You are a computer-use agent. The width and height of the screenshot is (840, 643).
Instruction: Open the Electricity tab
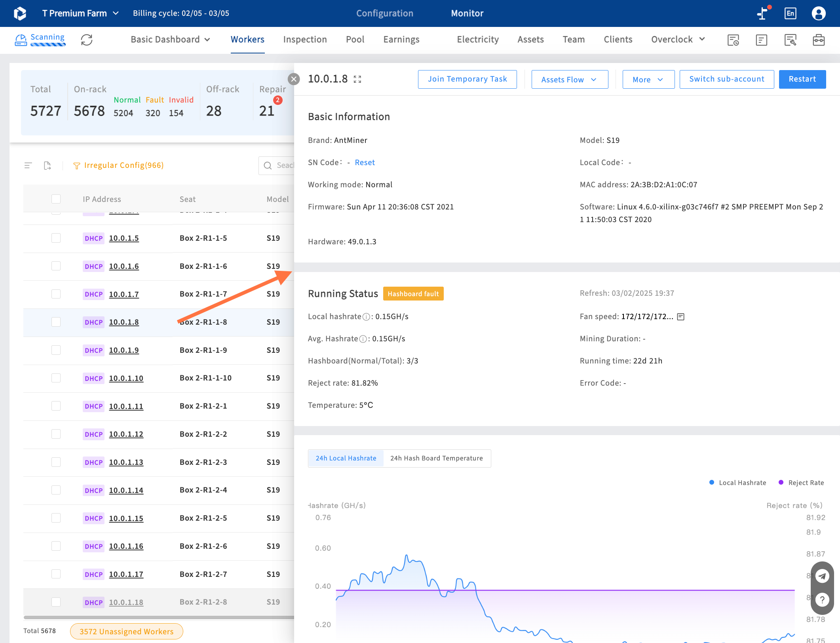(478, 40)
